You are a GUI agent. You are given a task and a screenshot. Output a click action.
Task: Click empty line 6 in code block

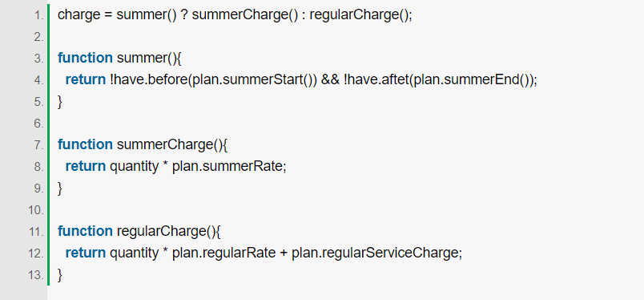click(345, 123)
